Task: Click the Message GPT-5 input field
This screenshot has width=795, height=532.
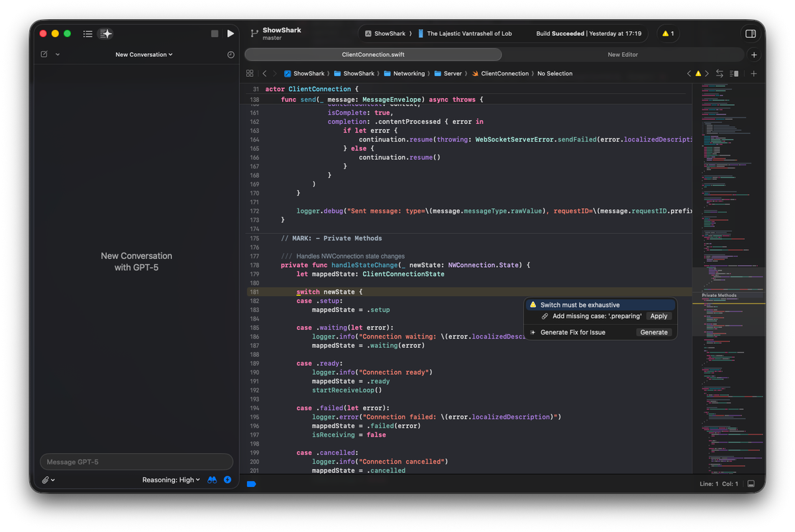Action: click(136, 461)
